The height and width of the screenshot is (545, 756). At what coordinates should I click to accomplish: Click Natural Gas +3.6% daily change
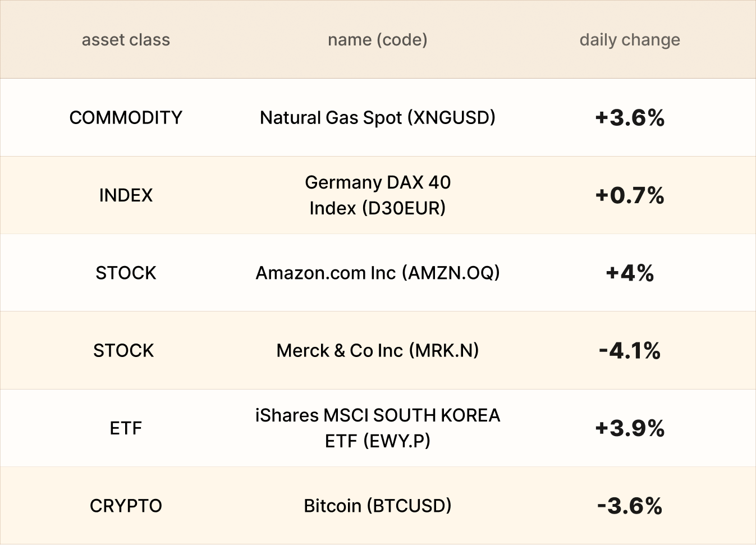(x=630, y=118)
